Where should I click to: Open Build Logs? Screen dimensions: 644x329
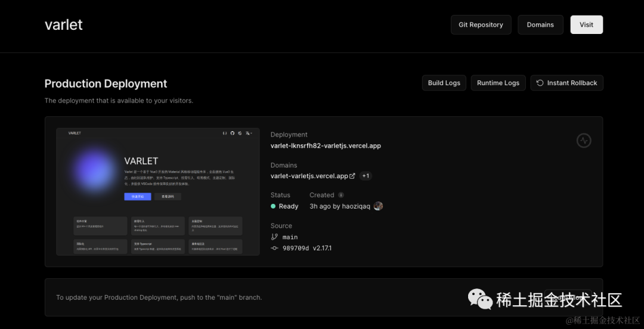[x=444, y=83]
